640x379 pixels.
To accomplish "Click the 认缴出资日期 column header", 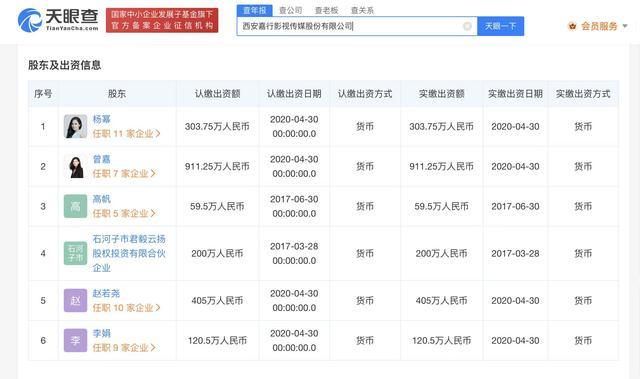I will [294, 94].
